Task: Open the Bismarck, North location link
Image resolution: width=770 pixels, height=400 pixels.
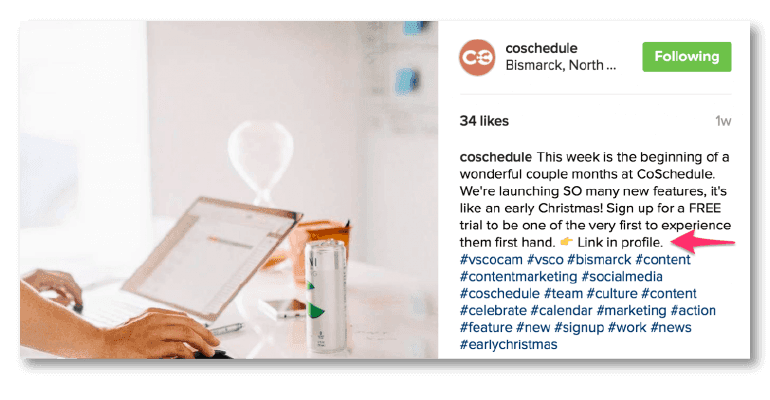Action: coord(561,67)
